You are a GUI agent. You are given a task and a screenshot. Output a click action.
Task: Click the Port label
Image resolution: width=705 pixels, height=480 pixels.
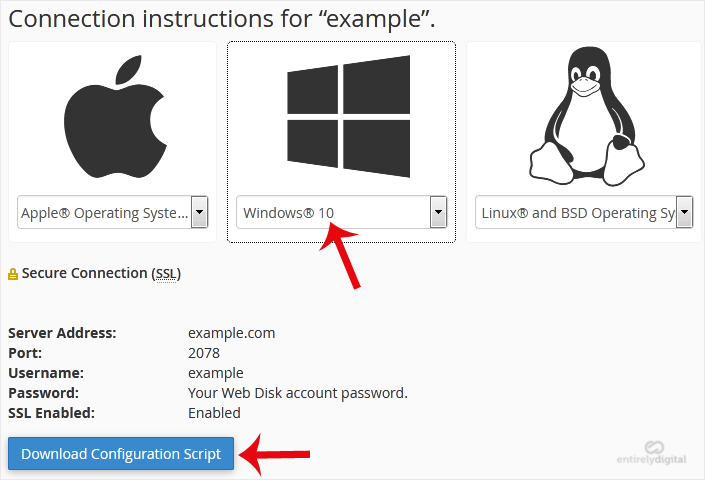tap(24, 353)
